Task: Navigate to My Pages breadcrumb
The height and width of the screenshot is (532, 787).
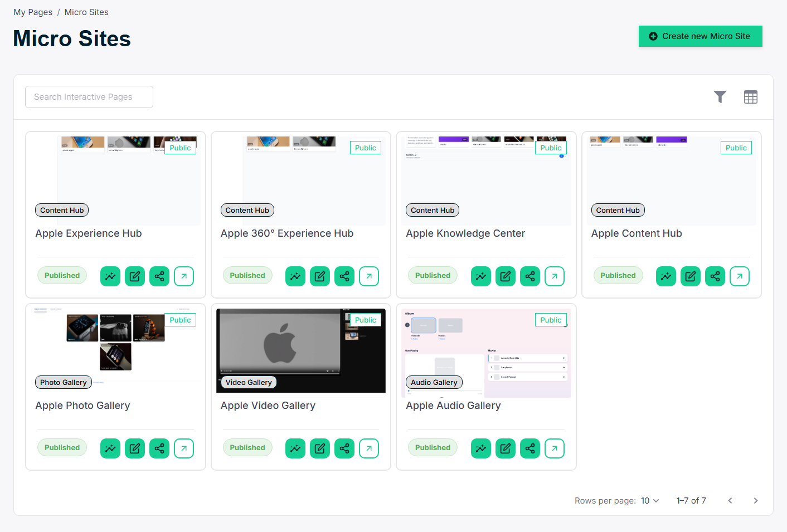Action: tap(33, 12)
